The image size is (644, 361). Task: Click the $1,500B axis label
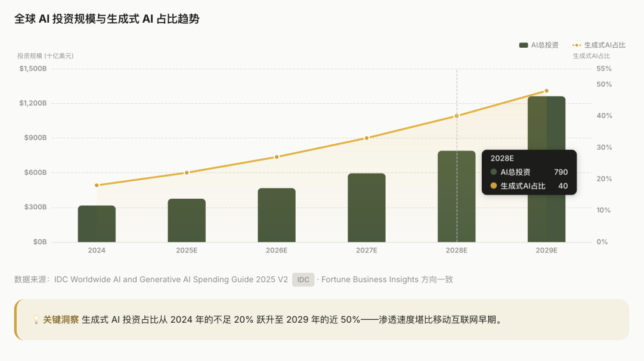(x=33, y=69)
